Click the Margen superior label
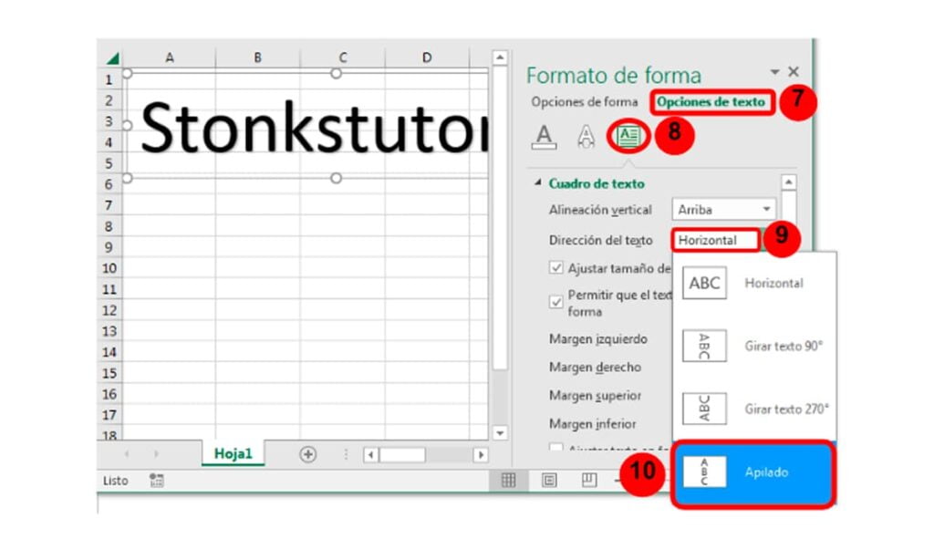 (x=595, y=396)
